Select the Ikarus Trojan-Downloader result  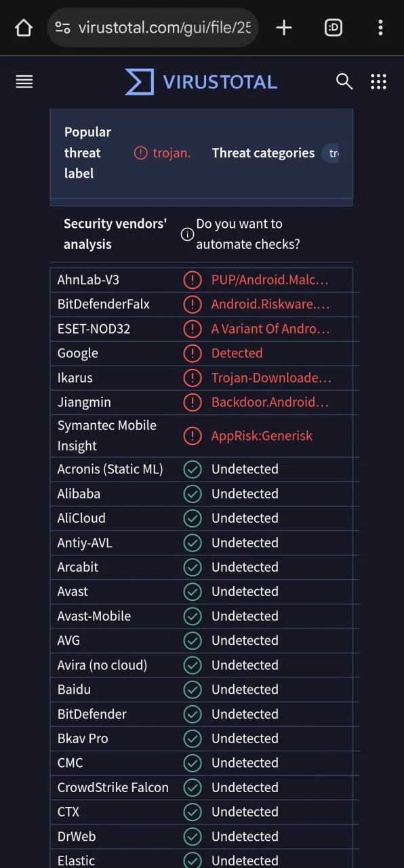click(271, 378)
